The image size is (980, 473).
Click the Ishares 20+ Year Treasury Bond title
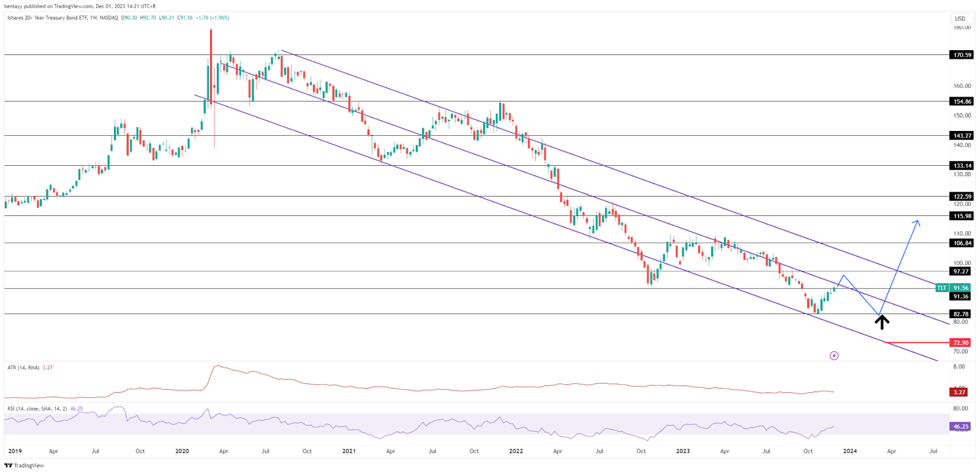coord(62,18)
